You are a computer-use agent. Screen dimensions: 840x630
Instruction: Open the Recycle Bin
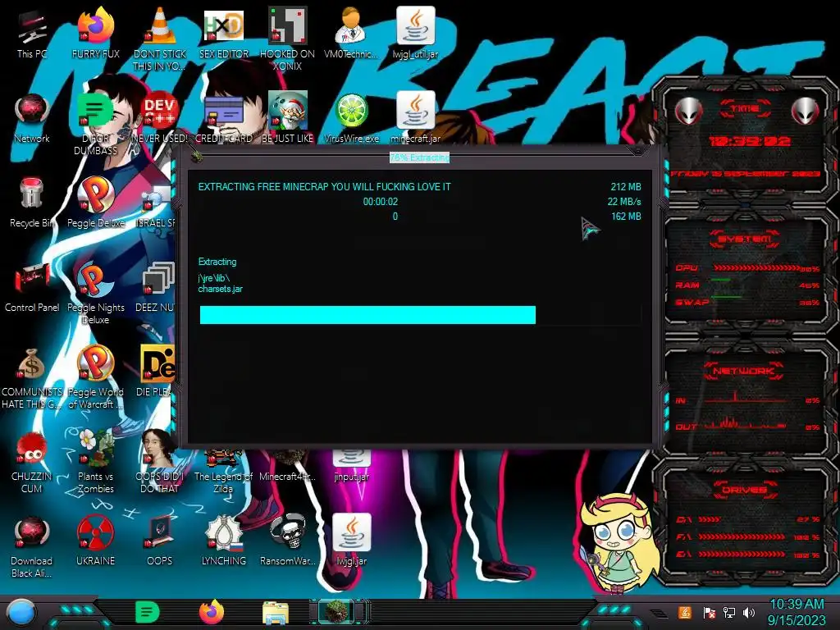click(x=32, y=203)
